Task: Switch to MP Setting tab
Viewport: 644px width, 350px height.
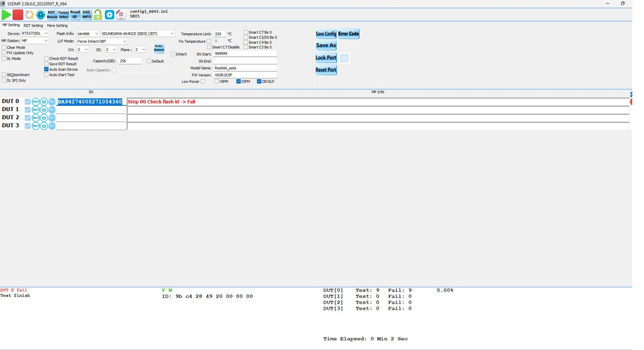Action: coord(11,25)
